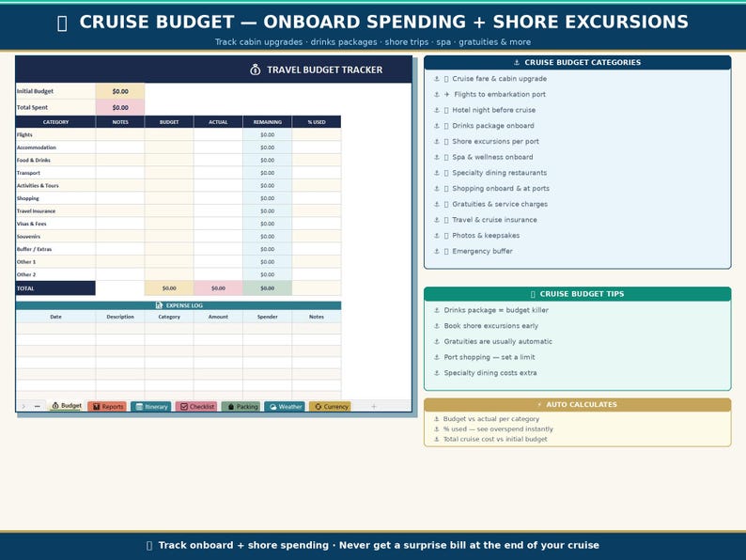The image size is (746, 560).
Task: Select the Transport category cell
Action: click(55, 173)
